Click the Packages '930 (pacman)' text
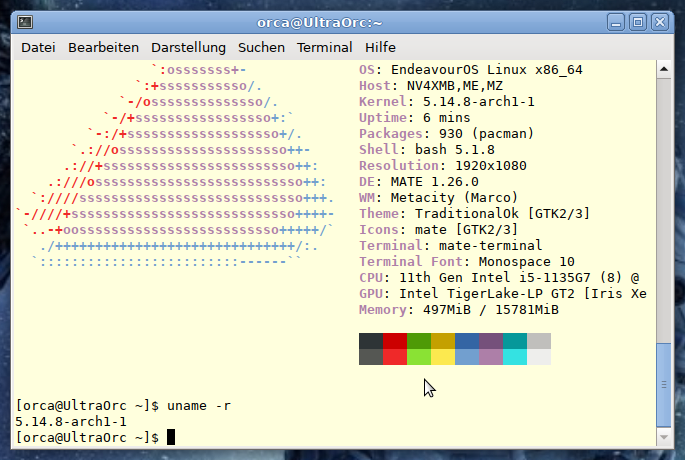Viewport: 685px width, 460px height. point(486,134)
